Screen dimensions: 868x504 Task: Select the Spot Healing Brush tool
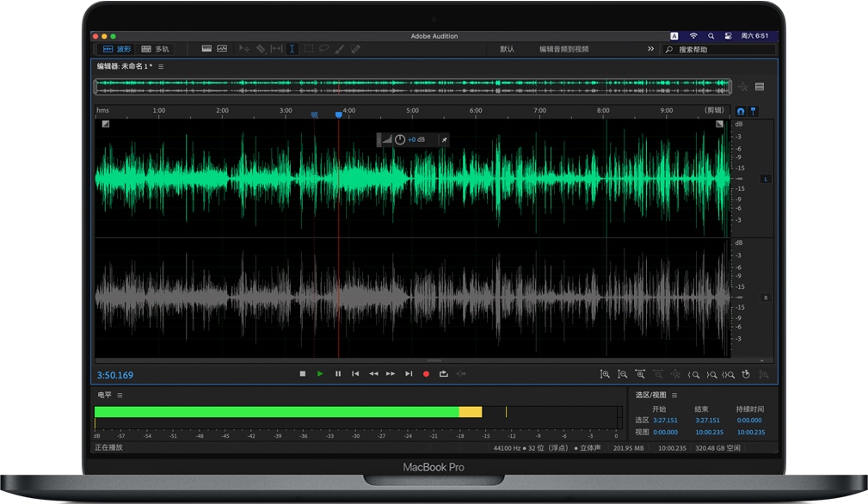click(x=354, y=49)
